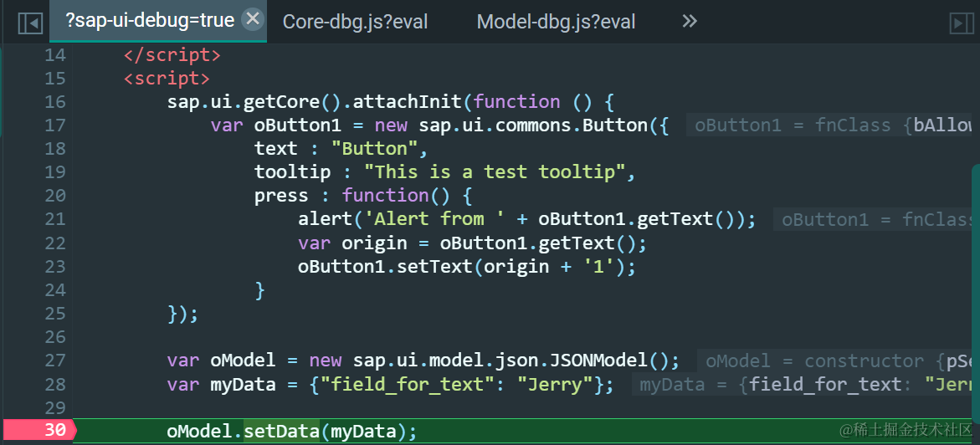Toggle the left navigator pane icon
This screenshot has width=980, height=445.
pyautogui.click(x=30, y=23)
